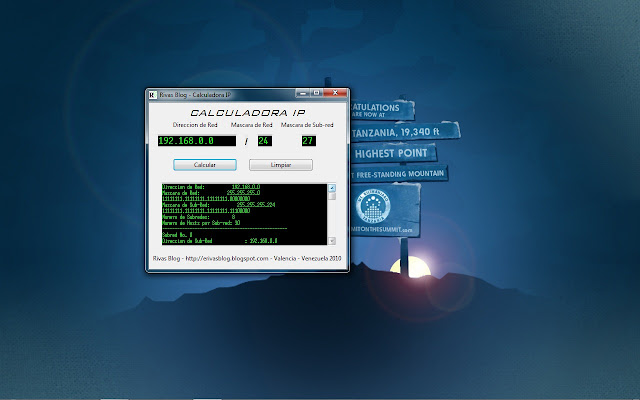Click the Limpiar button
640x400 pixels.
tap(281, 165)
